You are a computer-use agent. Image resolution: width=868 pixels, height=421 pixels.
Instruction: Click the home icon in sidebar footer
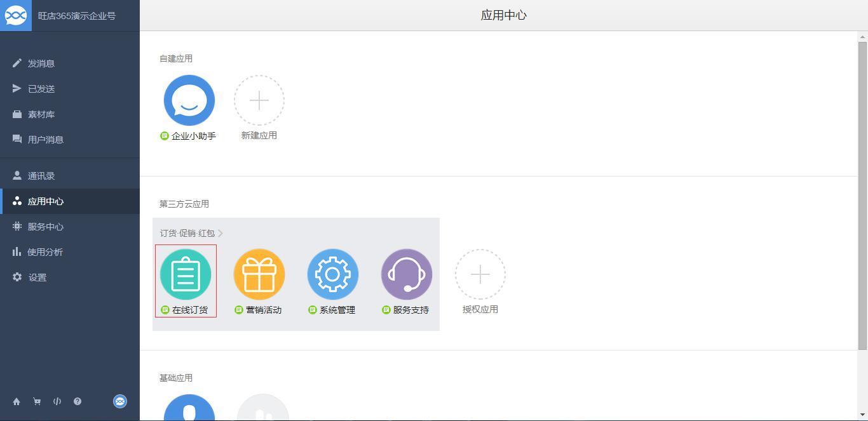(x=17, y=401)
